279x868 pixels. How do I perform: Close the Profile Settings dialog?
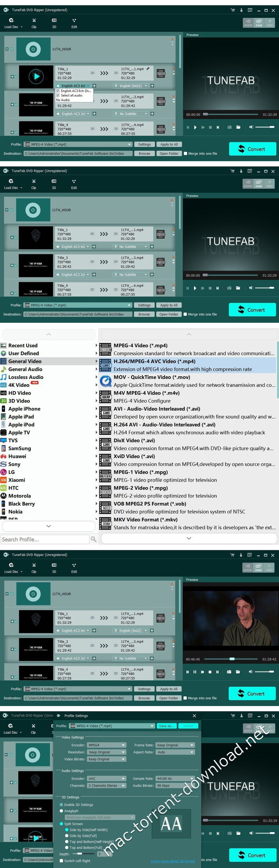point(194,716)
